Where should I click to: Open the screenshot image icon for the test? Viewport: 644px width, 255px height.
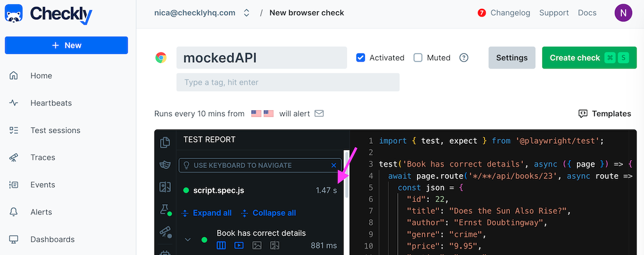tap(257, 245)
